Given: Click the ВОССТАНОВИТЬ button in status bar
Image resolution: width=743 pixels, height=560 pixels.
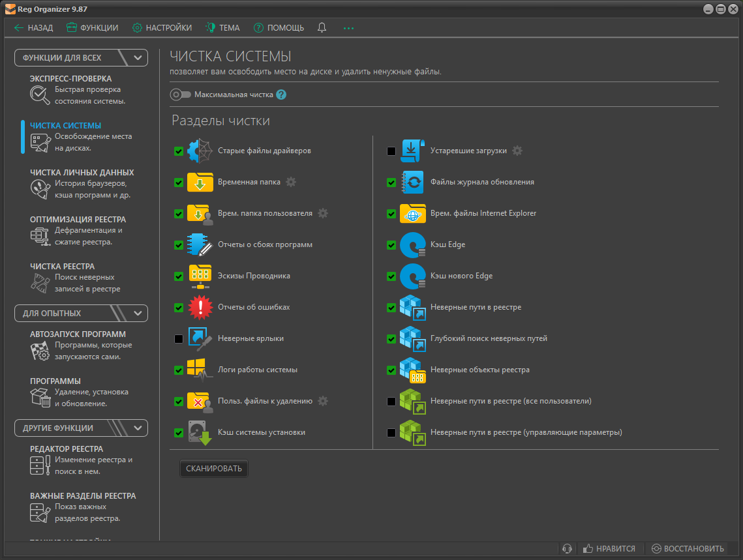Looking at the screenshot, I should pos(688,549).
